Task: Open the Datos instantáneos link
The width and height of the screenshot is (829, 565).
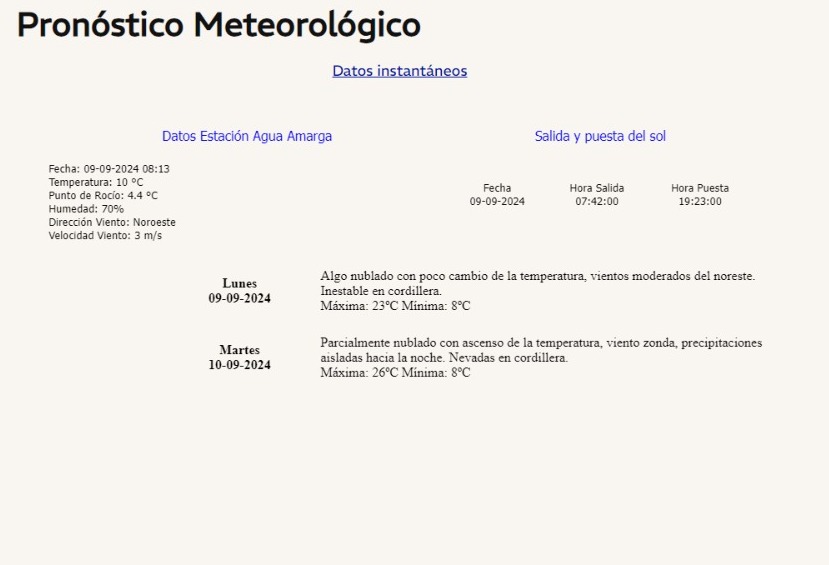Action: (399, 71)
